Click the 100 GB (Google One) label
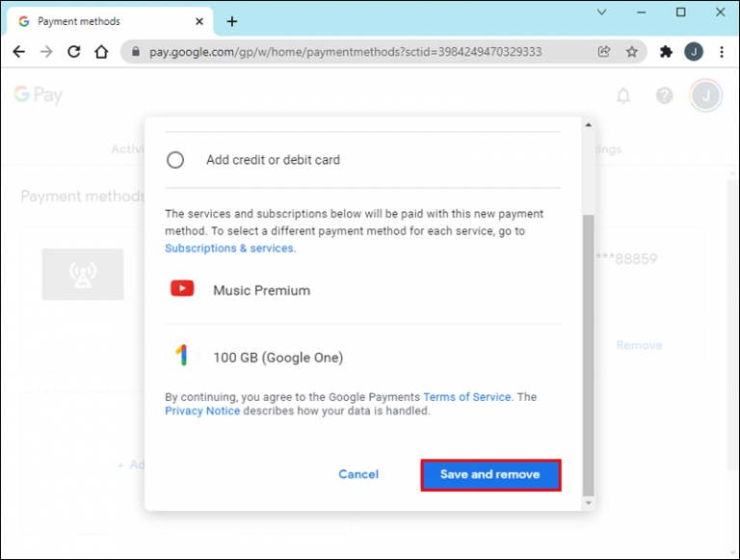This screenshot has width=740, height=560. (x=277, y=358)
